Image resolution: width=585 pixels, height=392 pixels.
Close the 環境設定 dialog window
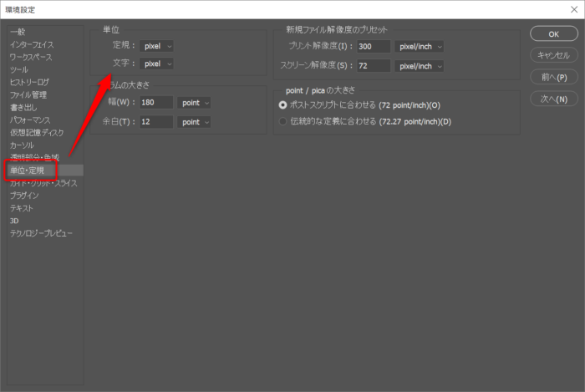[x=571, y=9]
